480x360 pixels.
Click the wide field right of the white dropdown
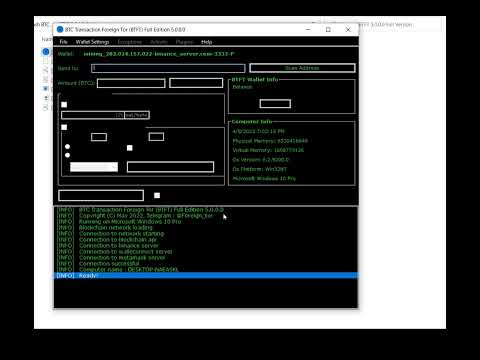click(170, 167)
